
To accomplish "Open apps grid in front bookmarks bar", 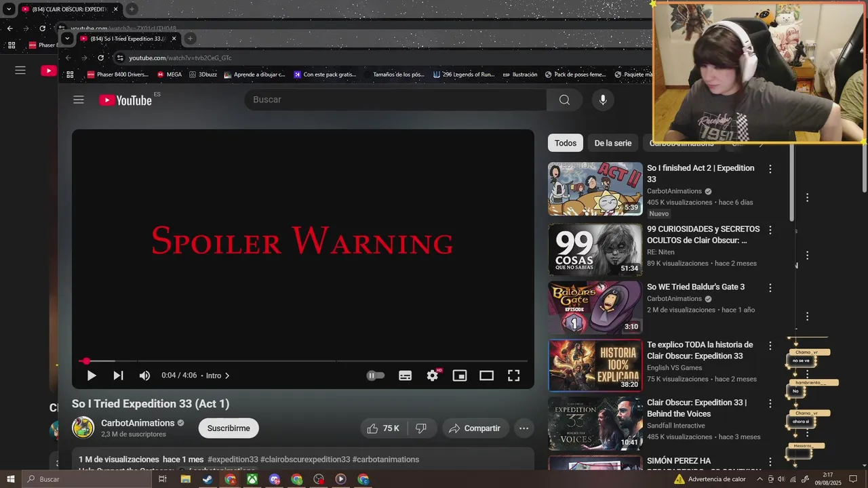I will [70, 75].
